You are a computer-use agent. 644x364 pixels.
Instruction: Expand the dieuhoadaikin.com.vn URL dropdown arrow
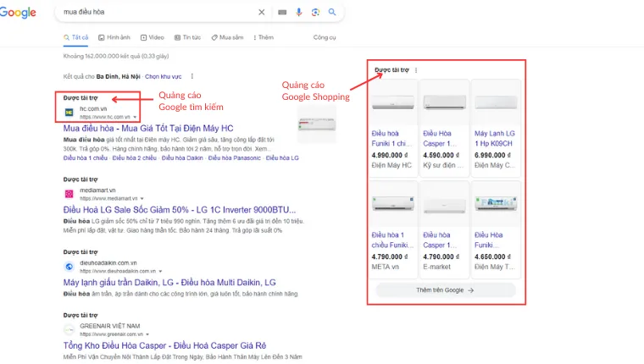pos(161,271)
